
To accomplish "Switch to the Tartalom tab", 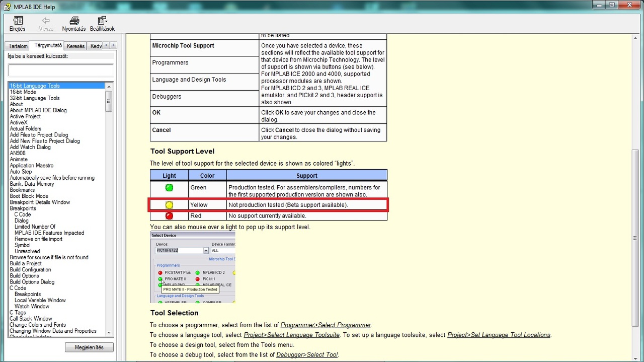I will point(18,46).
